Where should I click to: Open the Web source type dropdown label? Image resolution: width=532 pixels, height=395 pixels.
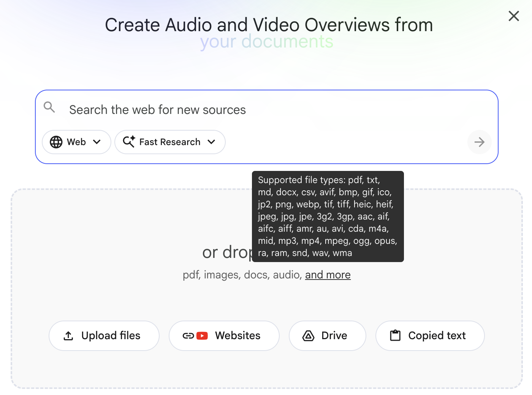tap(76, 142)
